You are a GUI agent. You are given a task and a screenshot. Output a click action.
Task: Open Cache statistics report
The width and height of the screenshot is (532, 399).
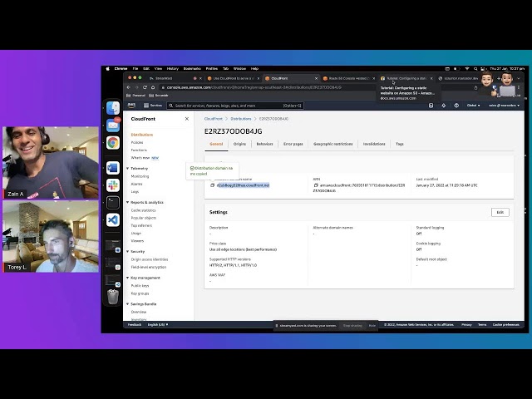143,210
